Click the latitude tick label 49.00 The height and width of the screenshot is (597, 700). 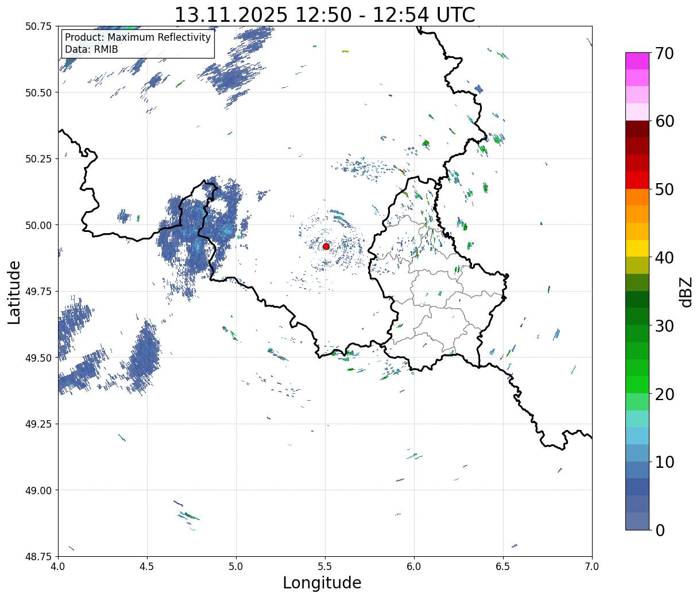38,490
